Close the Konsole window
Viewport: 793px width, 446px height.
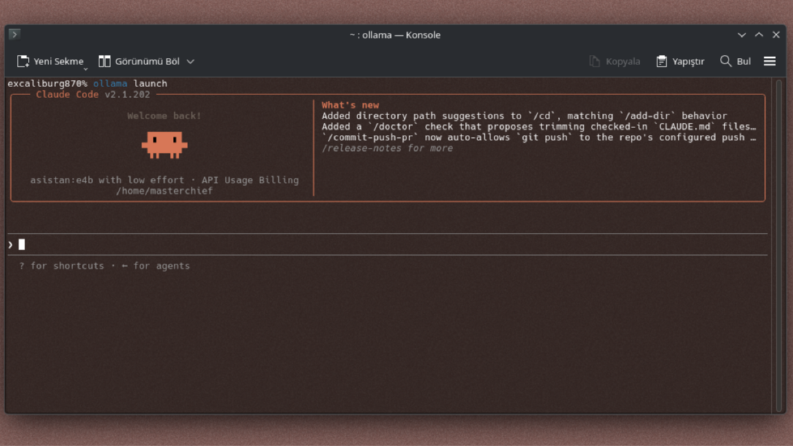pos(776,35)
